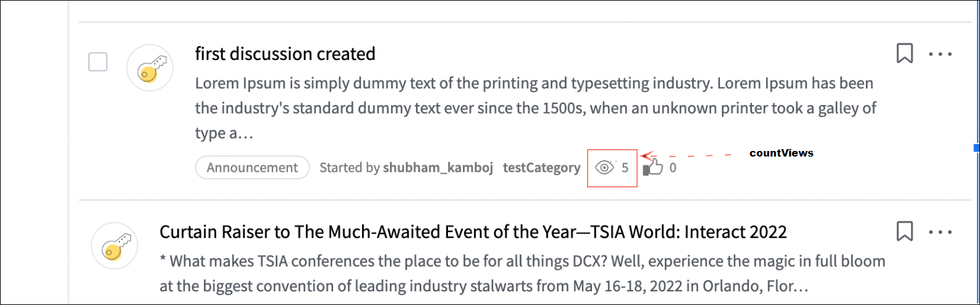This screenshot has width=980, height=305.
Task: Open the "first discussion created" post title
Action: pos(285,54)
